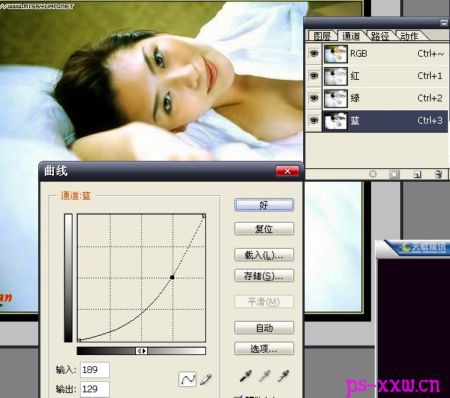The width and height of the screenshot is (450, 398).
Task: Hide the red channel eye
Action: tap(313, 76)
